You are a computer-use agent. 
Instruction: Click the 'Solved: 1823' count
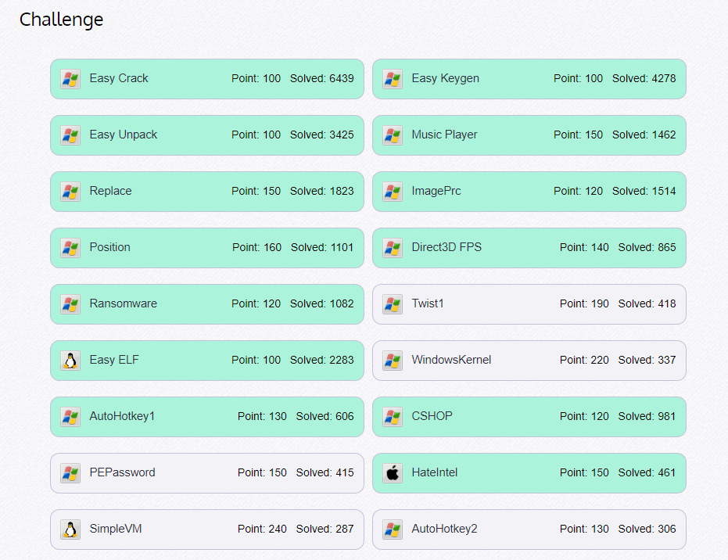click(x=321, y=191)
